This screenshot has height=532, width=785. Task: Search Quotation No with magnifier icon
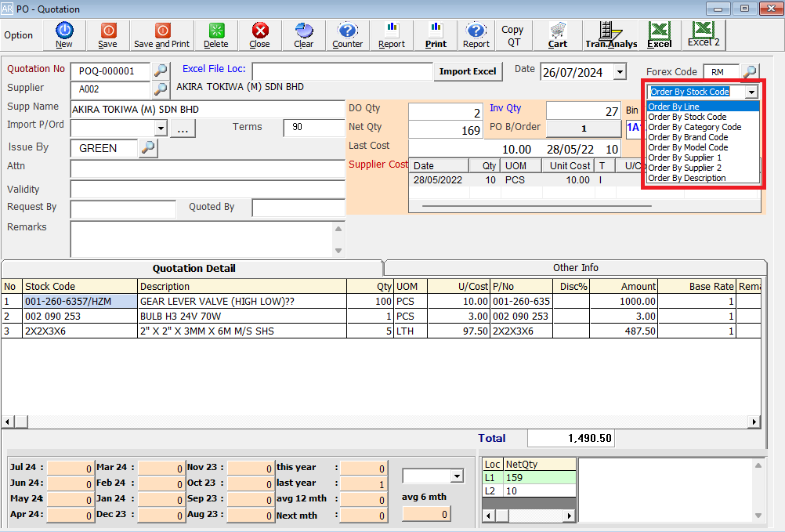click(x=161, y=71)
